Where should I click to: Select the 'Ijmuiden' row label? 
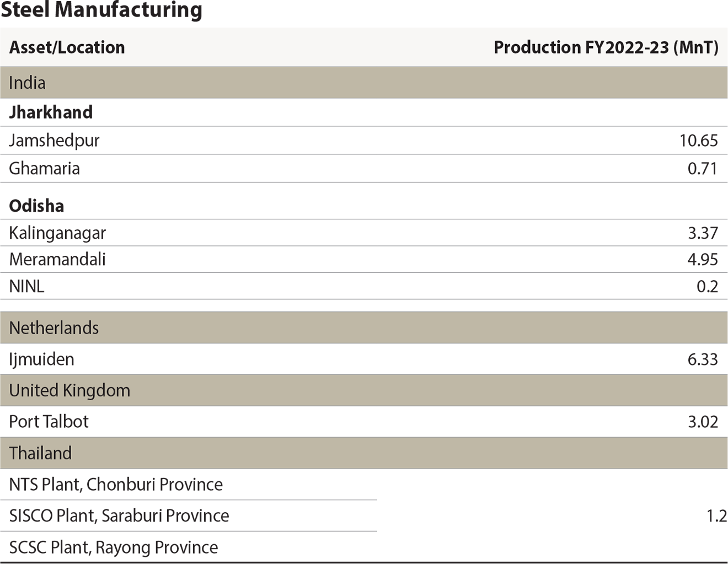click(x=41, y=359)
